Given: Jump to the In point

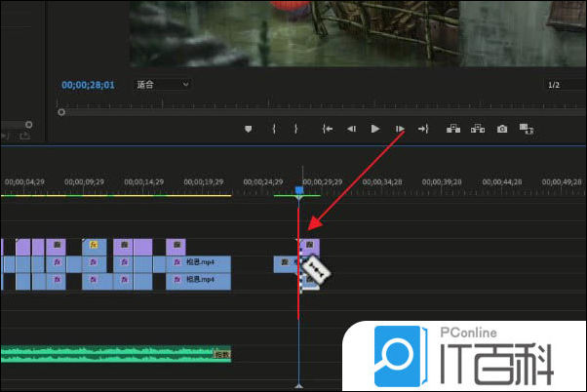Looking at the screenshot, I should (328, 129).
